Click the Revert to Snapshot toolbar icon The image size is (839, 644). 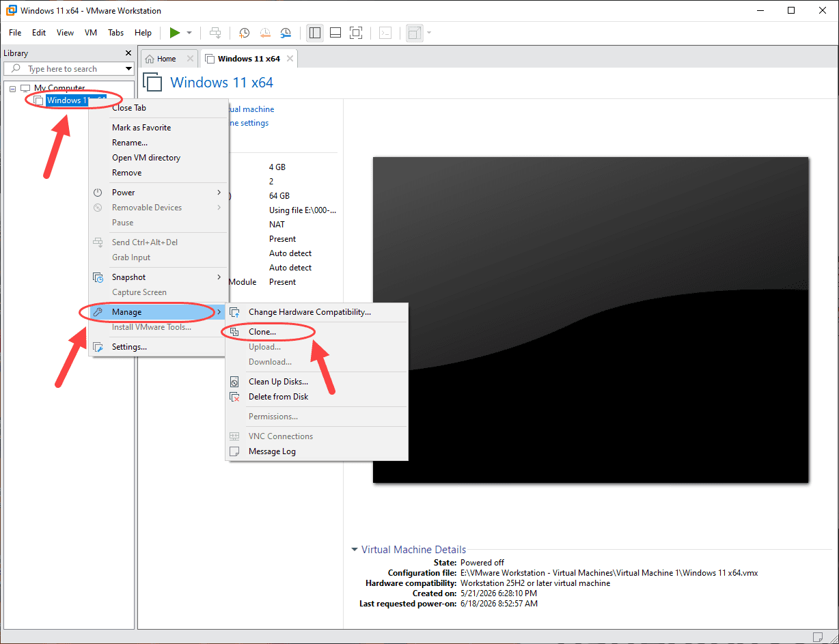(x=265, y=33)
